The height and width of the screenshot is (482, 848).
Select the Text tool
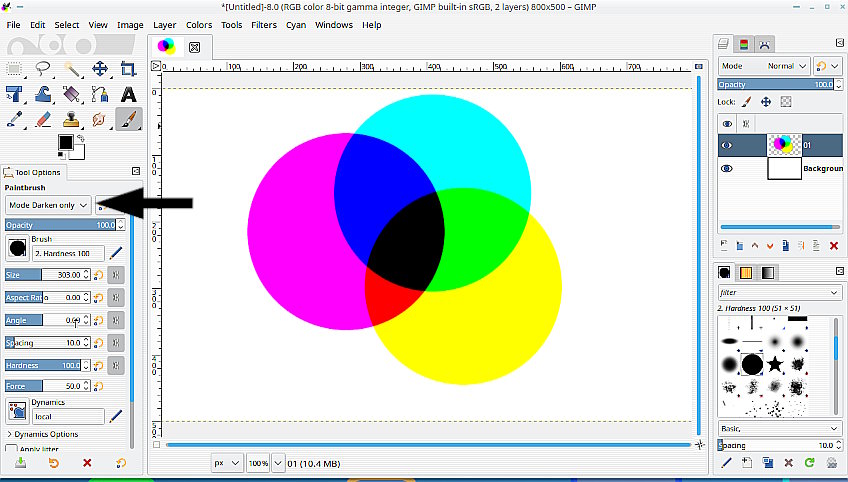128,94
